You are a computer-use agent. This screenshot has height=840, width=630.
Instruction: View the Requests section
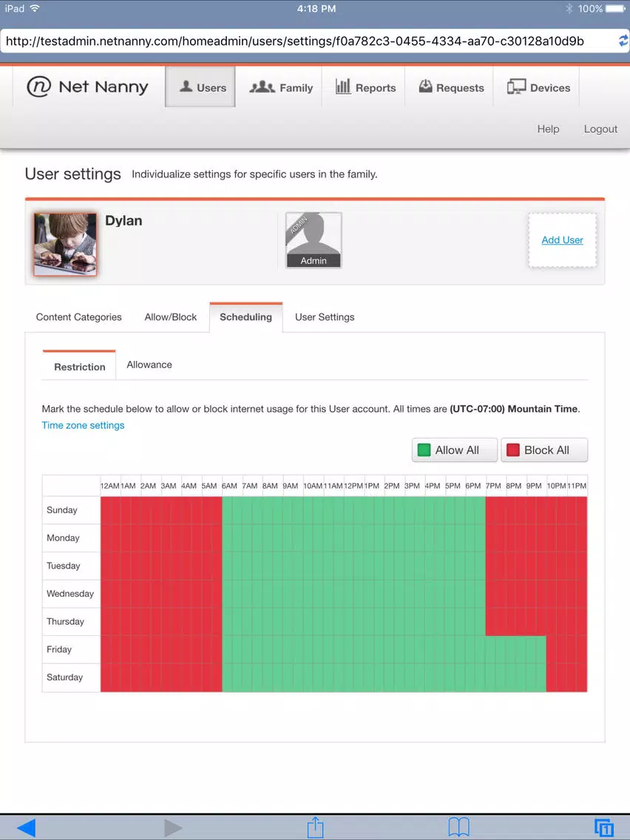pos(451,87)
